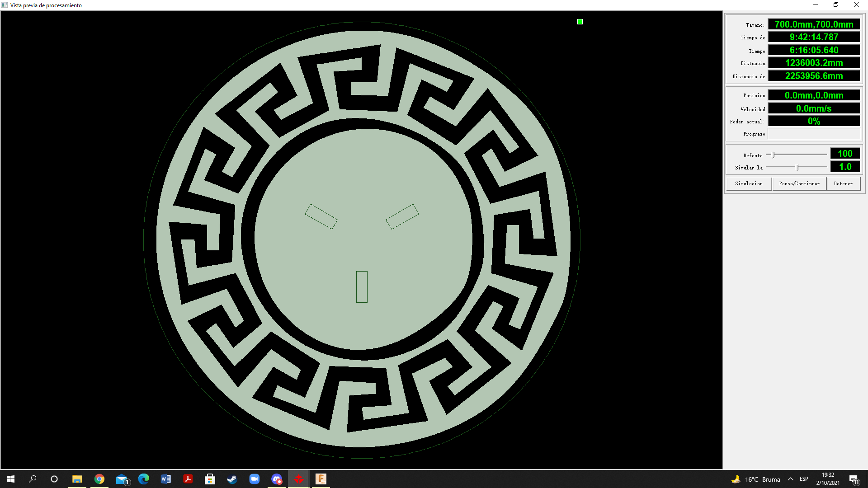Select the time value 9:42:14.787
This screenshot has height=488, width=868.
814,37
